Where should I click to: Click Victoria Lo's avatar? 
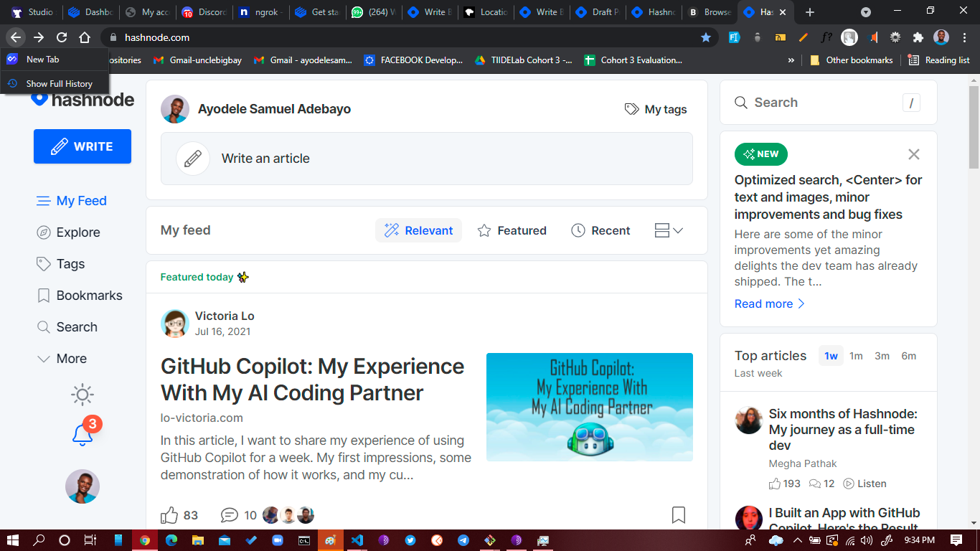tap(175, 324)
